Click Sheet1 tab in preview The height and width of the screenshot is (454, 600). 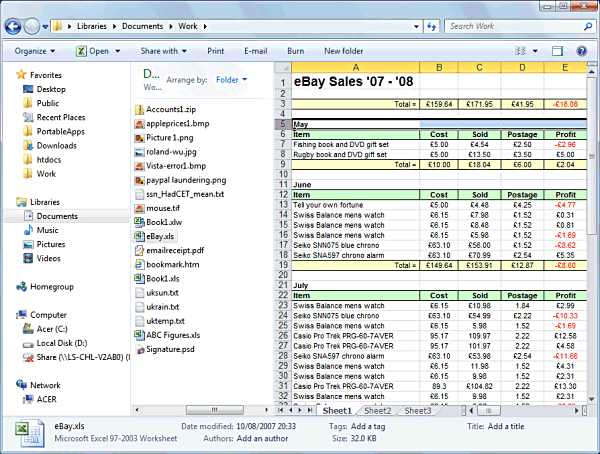point(337,411)
